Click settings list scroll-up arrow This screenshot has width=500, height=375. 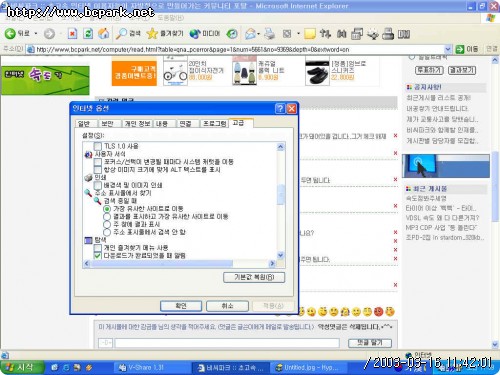(x=281, y=146)
